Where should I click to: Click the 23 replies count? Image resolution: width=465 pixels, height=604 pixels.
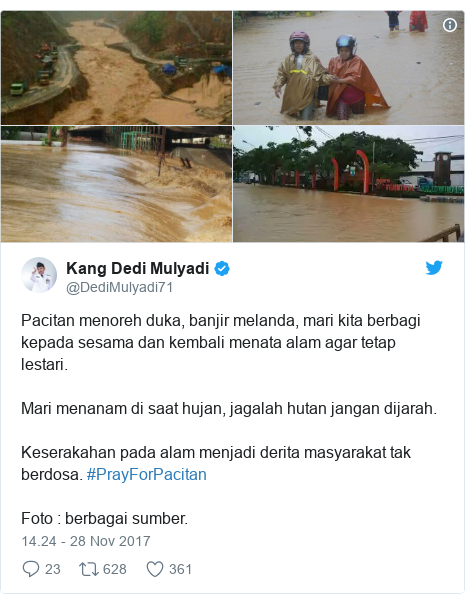click(53, 569)
